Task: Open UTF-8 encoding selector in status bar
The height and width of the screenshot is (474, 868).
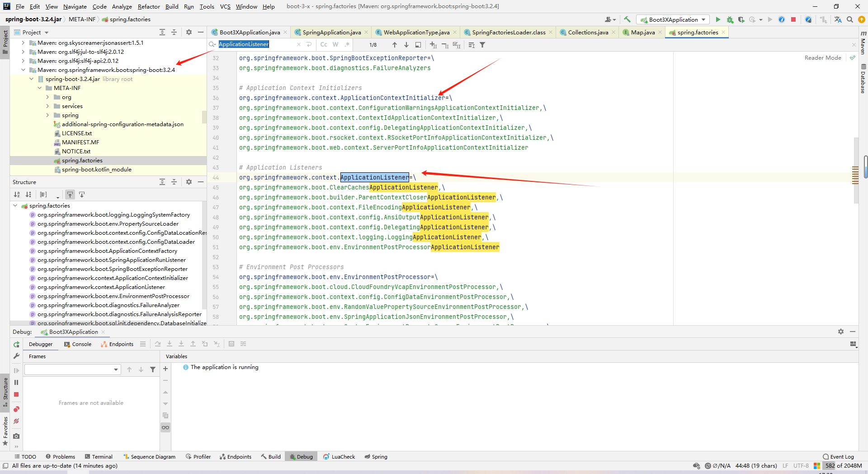Action: 801,466
